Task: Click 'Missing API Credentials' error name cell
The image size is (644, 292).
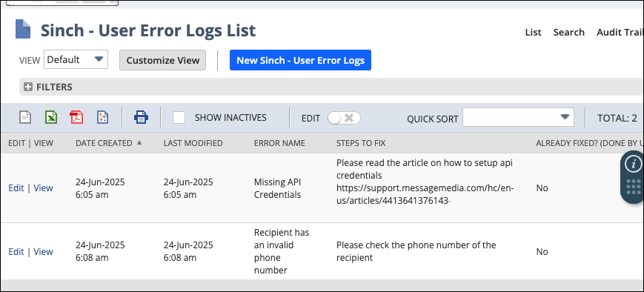Action: 277,188
